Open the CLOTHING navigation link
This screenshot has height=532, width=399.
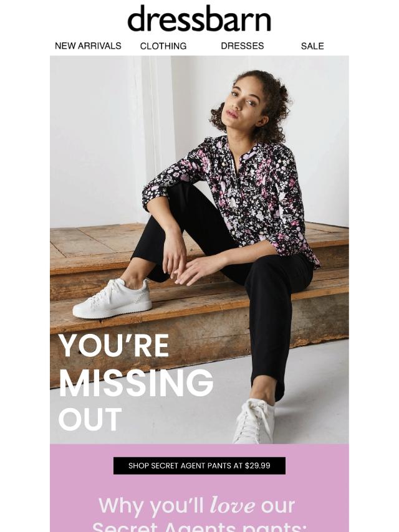tap(163, 46)
